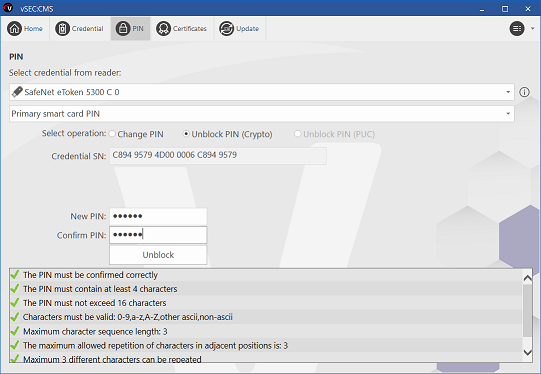Open the Home section
This screenshot has height=374, width=541.
click(25, 29)
